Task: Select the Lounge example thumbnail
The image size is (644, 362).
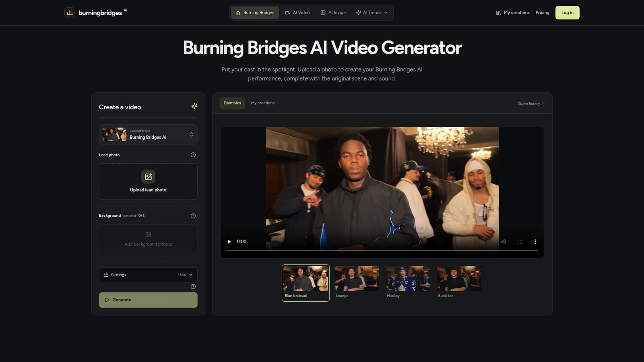Action: tap(357, 283)
